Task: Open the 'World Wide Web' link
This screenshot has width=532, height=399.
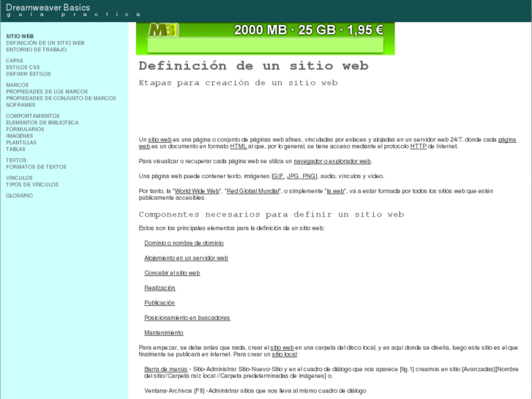Action: [x=197, y=191]
